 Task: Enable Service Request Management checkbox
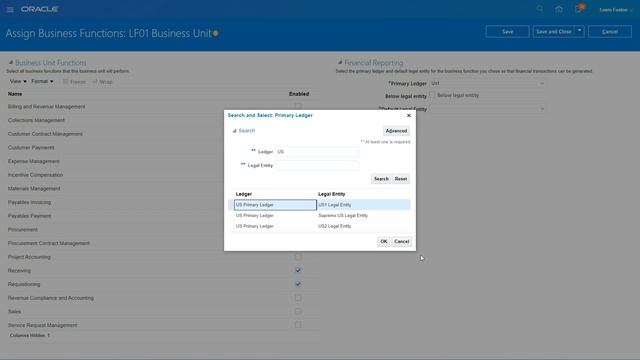(298, 325)
